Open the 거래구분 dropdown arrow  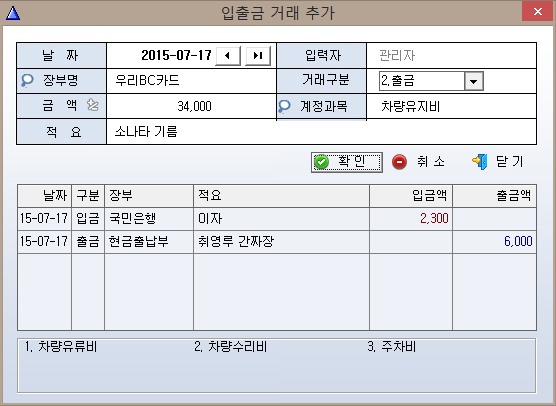[473, 81]
